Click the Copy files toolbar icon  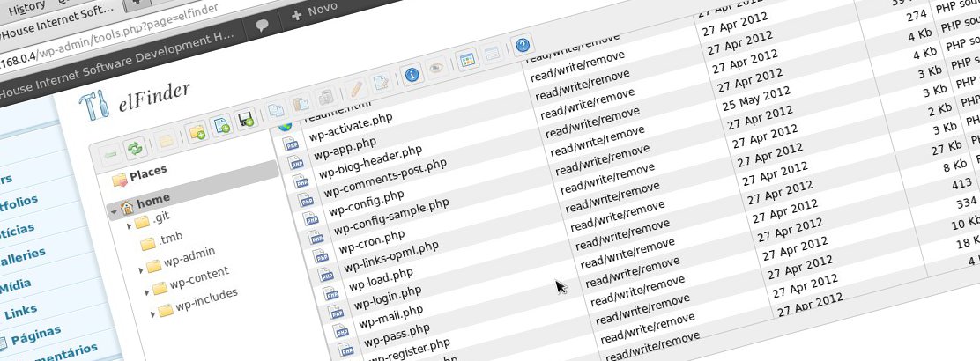point(276,111)
